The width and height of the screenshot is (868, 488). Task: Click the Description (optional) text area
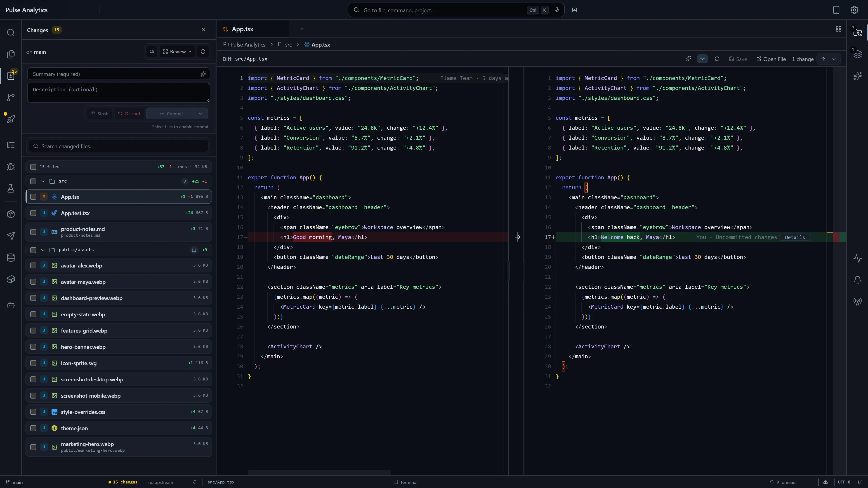pos(119,93)
